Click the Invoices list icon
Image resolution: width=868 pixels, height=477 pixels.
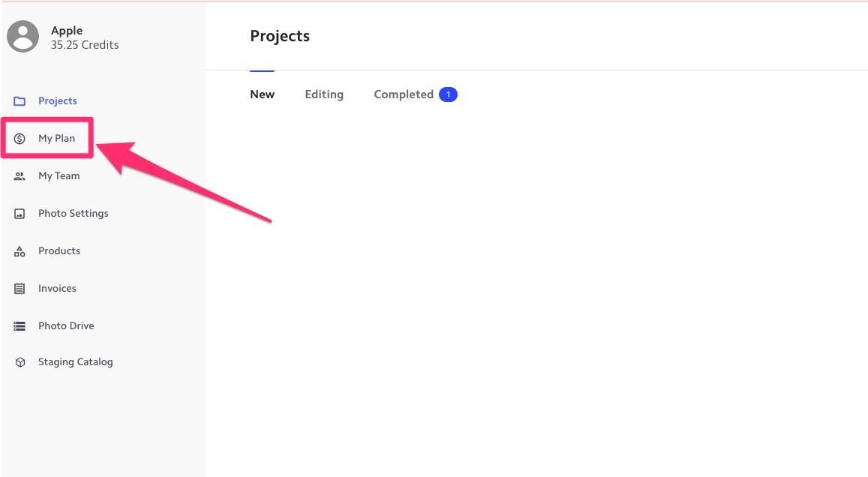(x=20, y=289)
